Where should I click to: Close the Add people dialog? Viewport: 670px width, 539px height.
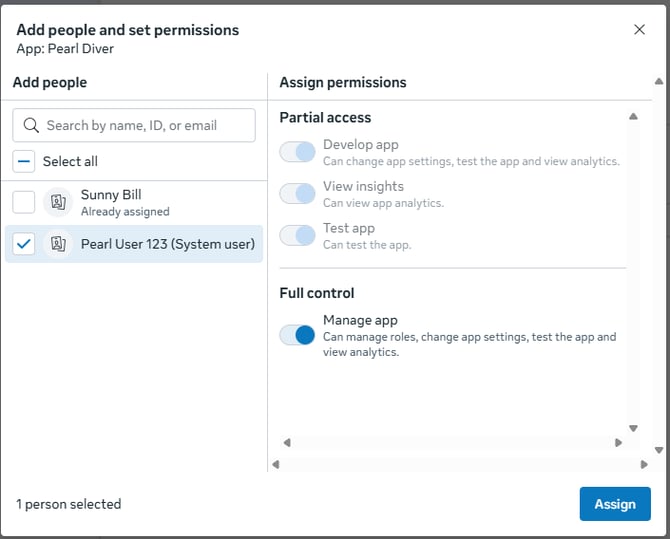(x=640, y=30)
